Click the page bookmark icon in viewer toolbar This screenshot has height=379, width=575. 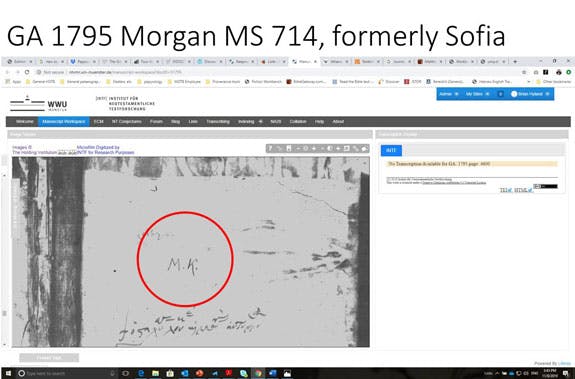289,148
